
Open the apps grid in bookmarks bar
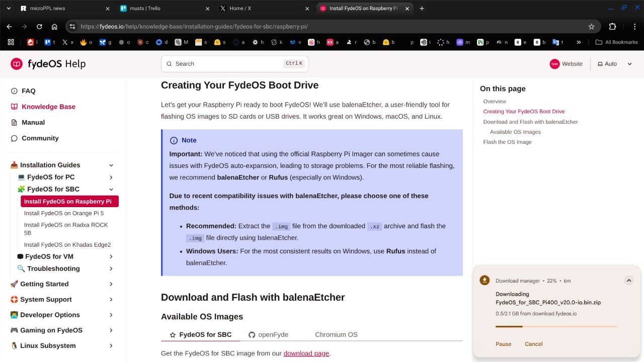(x=11, y=42)
